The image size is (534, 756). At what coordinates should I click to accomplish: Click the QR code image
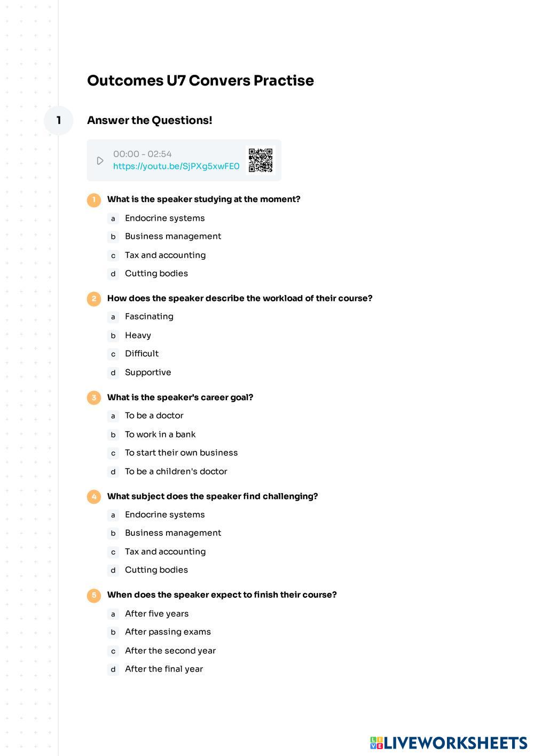pyautogui.click(x=261, y=160)
